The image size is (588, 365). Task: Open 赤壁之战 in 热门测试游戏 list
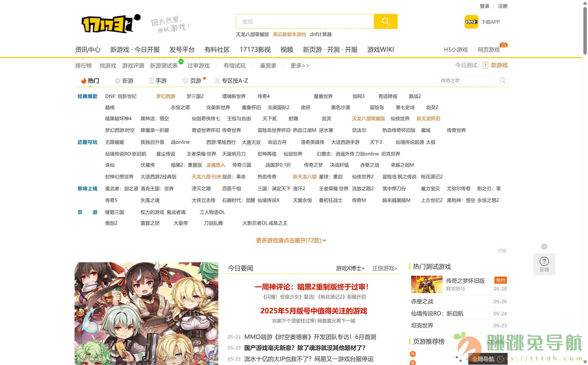pyautogui.click(x=422, y=301)
